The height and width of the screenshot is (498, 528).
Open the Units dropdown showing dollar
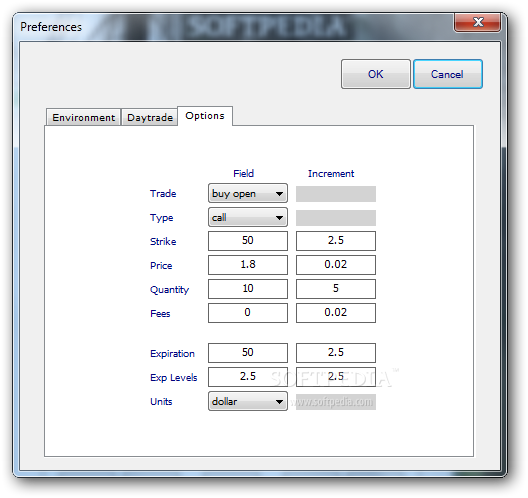[x=248, y=401]
